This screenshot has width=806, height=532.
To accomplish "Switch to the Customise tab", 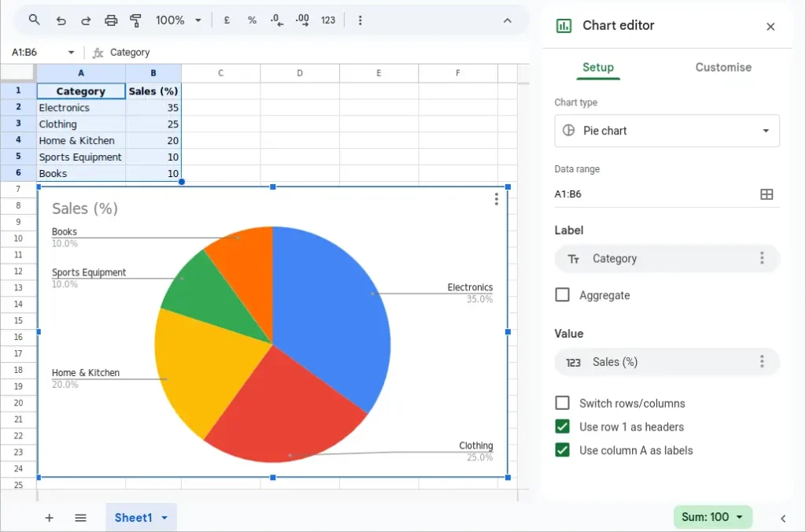I will pos(723,68).
